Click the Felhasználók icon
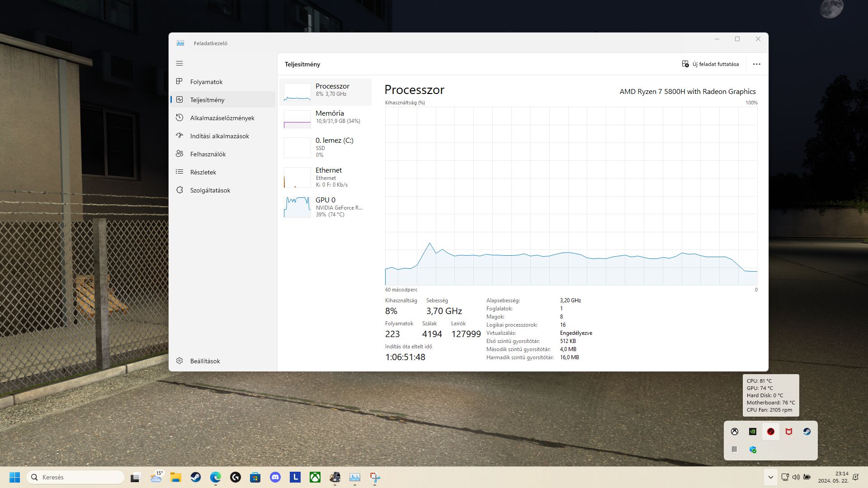 pos(179,154)
